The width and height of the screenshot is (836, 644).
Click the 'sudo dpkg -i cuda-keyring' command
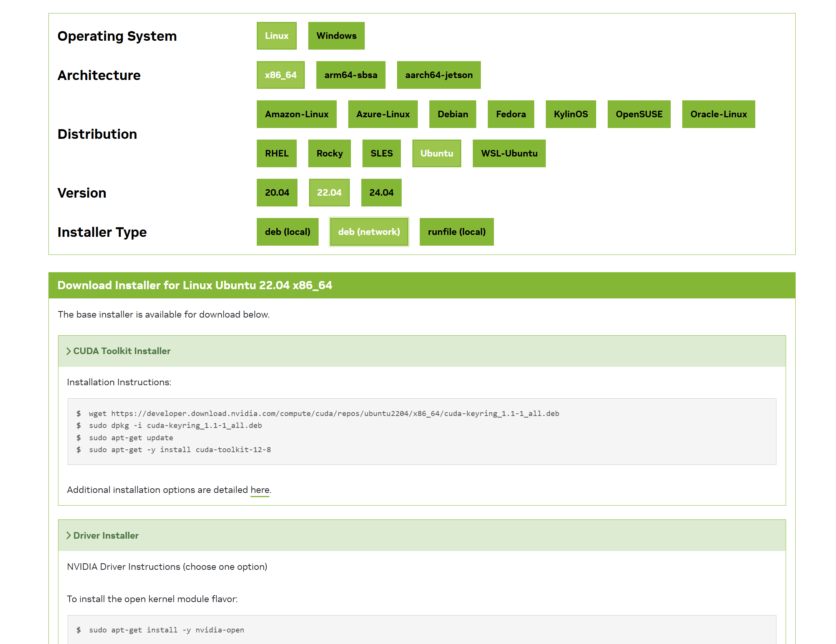click(175, 426)
